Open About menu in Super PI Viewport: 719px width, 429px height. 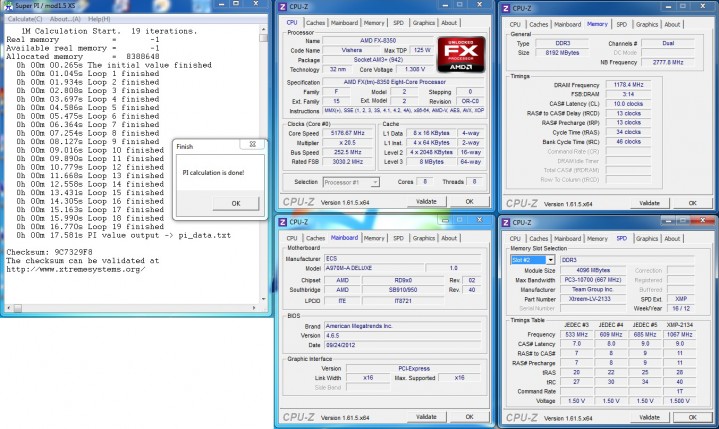pyautogui.click(x=65, y=19)
